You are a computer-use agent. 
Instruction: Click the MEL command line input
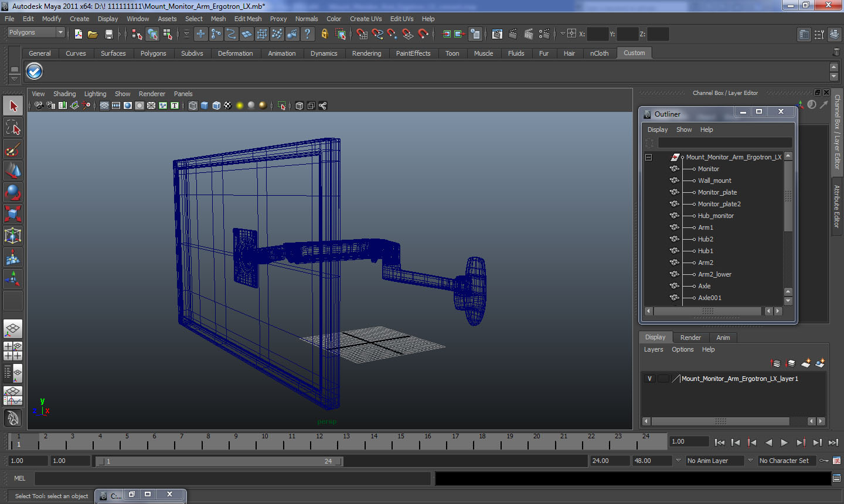pyautogui.click(x=233, y=478)
